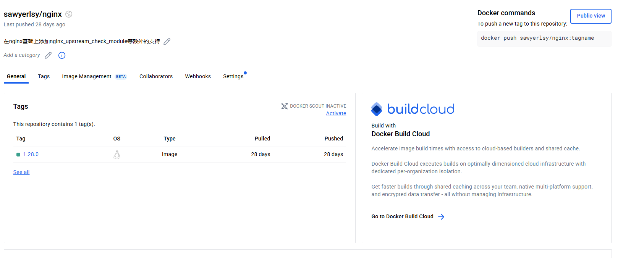Image resolution: width=644 pixels, height=258 pixels.
Task: Activate Docker Scout link
Action: click(336, 113)
